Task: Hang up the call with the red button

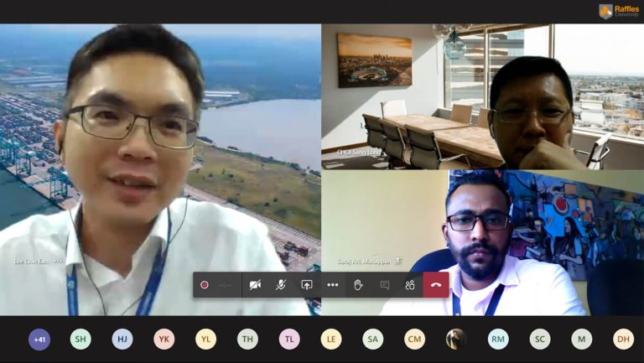Action: pyautogui.click(x=436, y=285)
